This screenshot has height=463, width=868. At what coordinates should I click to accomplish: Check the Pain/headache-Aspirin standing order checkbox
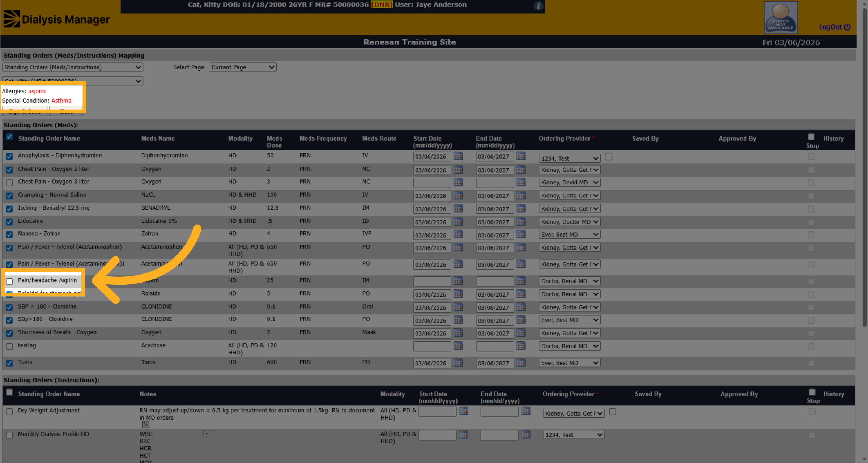[x=9, y=281]
